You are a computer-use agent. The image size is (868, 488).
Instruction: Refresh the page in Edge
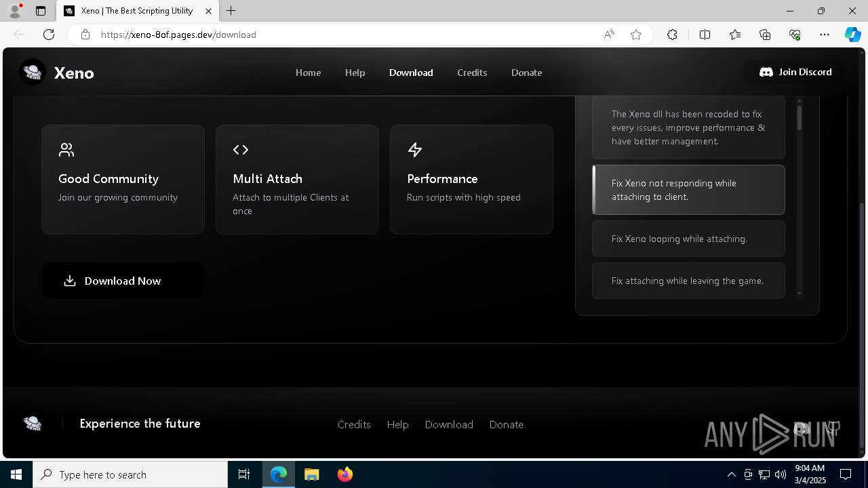[x=49, y=35]
